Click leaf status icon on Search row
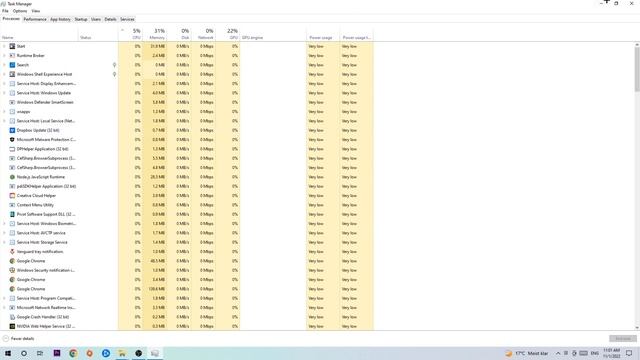Image resolution: width=640 pixels, height=360 pixels. (x=114, y=65)
